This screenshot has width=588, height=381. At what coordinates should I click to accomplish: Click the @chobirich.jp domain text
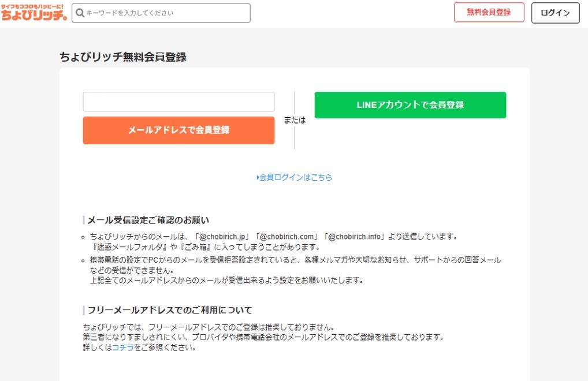click(x=223, y=237)
